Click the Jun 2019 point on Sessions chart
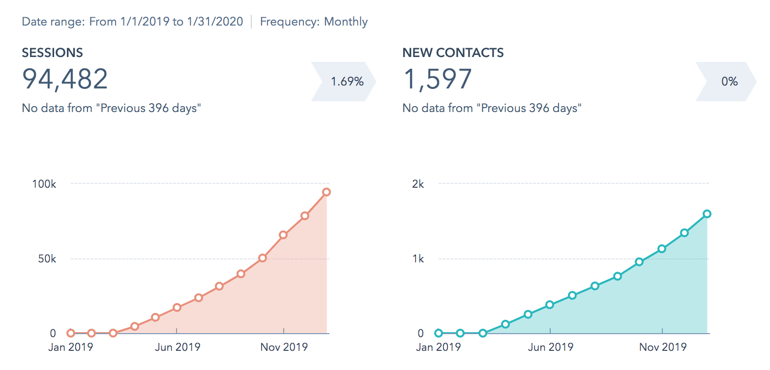770x370 pixels. click(x=177, y=308)
